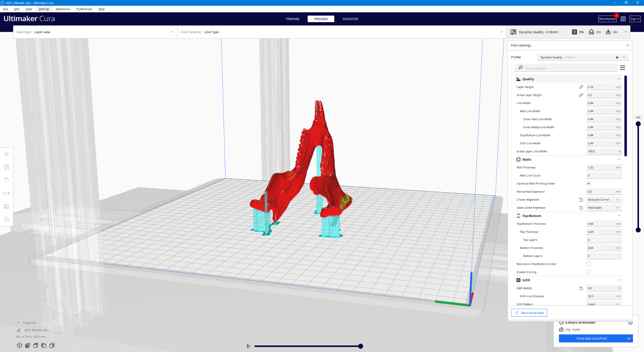
Task: Uncheck Optimize Wall Printing Order
Action: tap(588, 184)
